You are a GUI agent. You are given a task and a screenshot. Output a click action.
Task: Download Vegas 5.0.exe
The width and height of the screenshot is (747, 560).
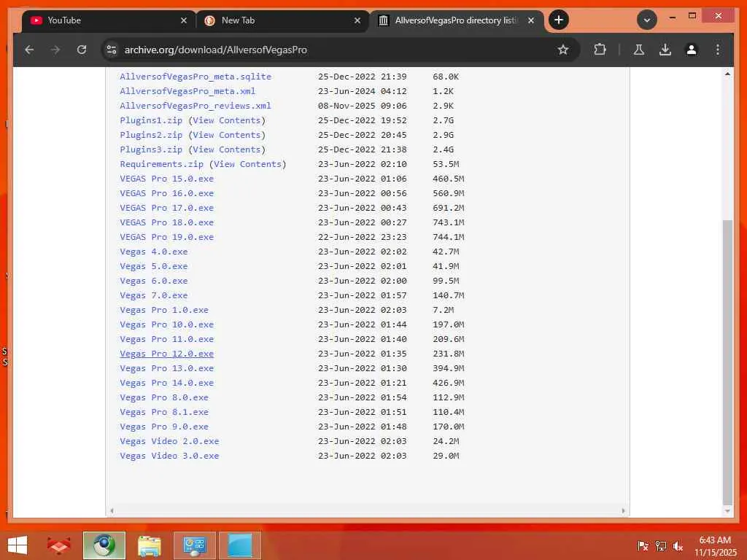153,266
